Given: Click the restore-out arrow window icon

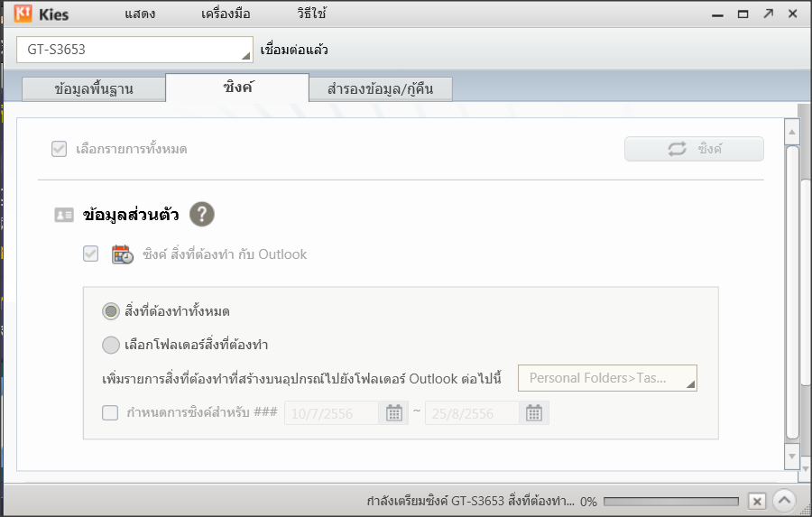Looking at the screenshot, I should [769, 14].
